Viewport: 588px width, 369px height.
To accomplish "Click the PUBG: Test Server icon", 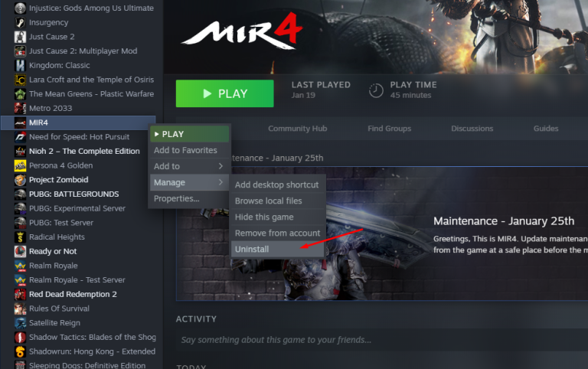I will point(20,223).
